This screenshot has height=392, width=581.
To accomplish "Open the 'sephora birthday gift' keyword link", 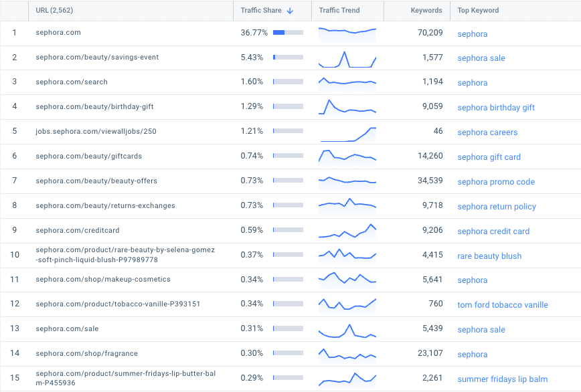I will (496, 108).
